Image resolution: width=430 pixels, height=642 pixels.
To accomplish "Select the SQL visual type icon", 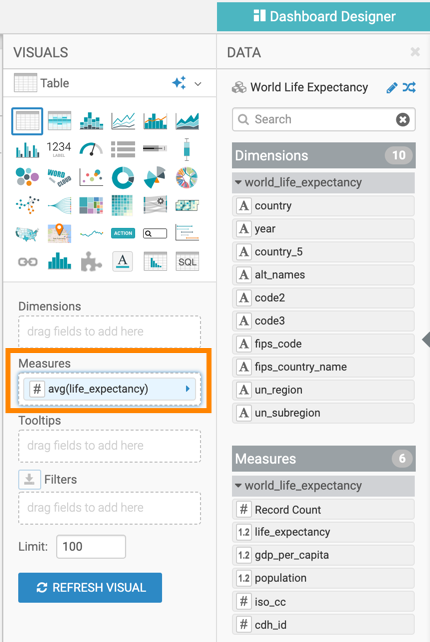I will 187,262.
